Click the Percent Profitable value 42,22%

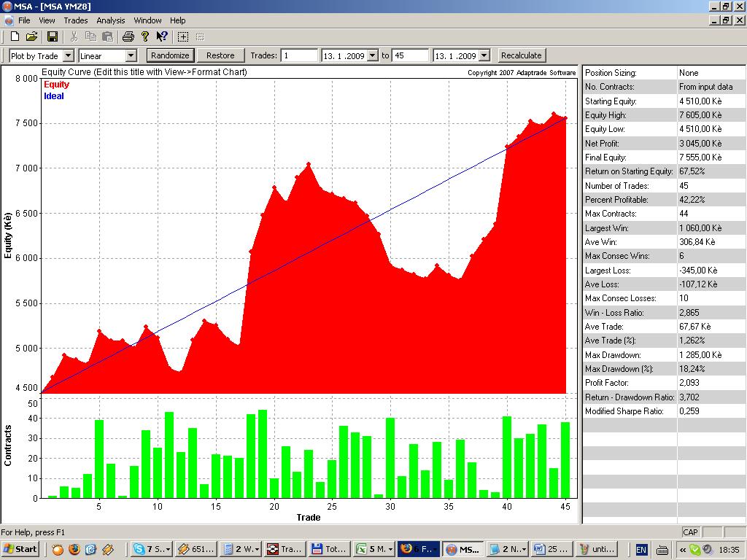click(x=692, y=200)
